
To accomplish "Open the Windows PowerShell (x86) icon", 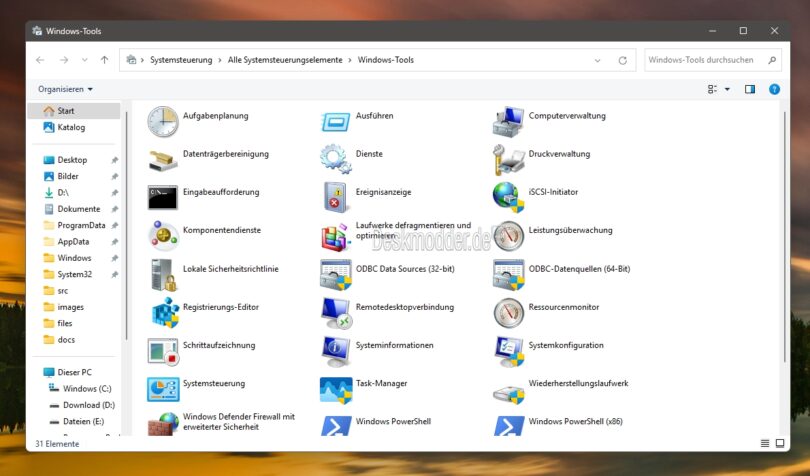I will pyautogui.click(x=508, y=426).
